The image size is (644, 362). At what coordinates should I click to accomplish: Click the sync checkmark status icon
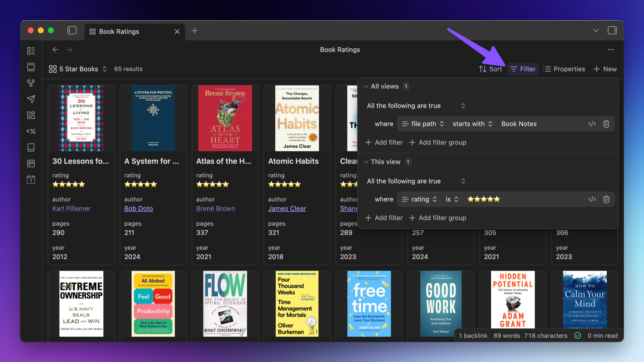[x=578, y=336]
